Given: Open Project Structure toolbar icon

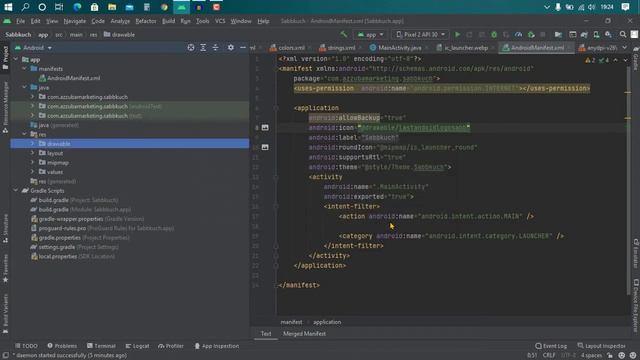Looking at the screenshot, I should (x=558, y=35).
